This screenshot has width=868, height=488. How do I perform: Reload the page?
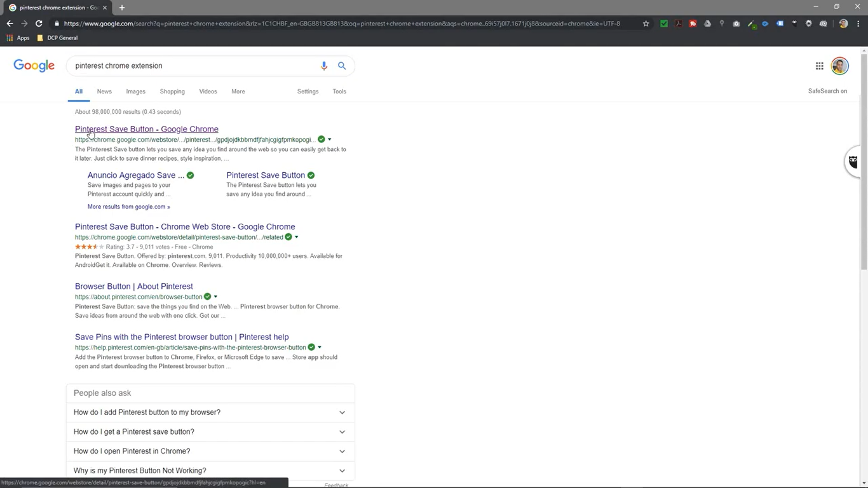coord(39,24)
